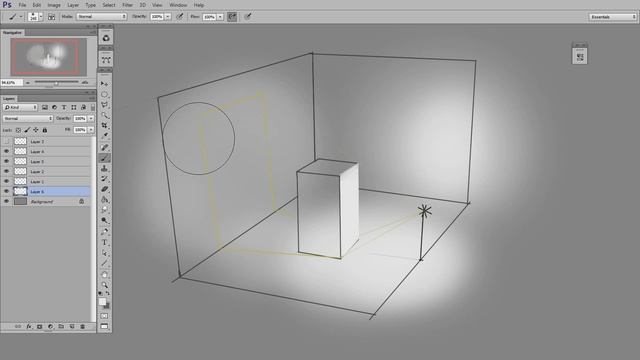This screenshot has height=360, width=640.
Task: Open the layer filter Kind dropdown
Action: point(20,107)
